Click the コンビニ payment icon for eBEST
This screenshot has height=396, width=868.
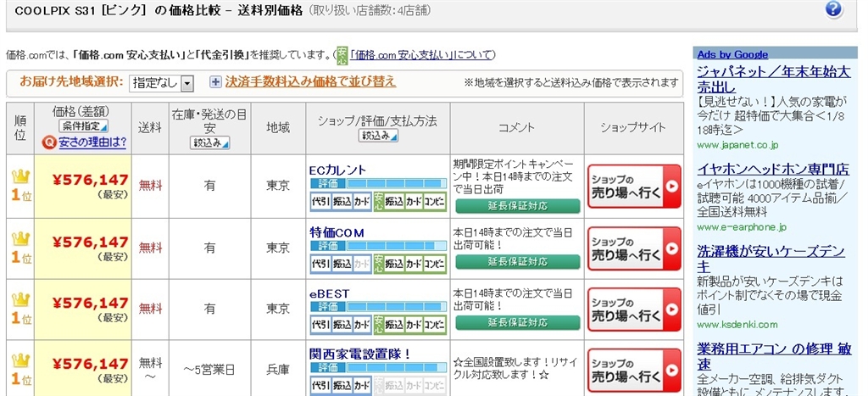click(x=435, y=324)
